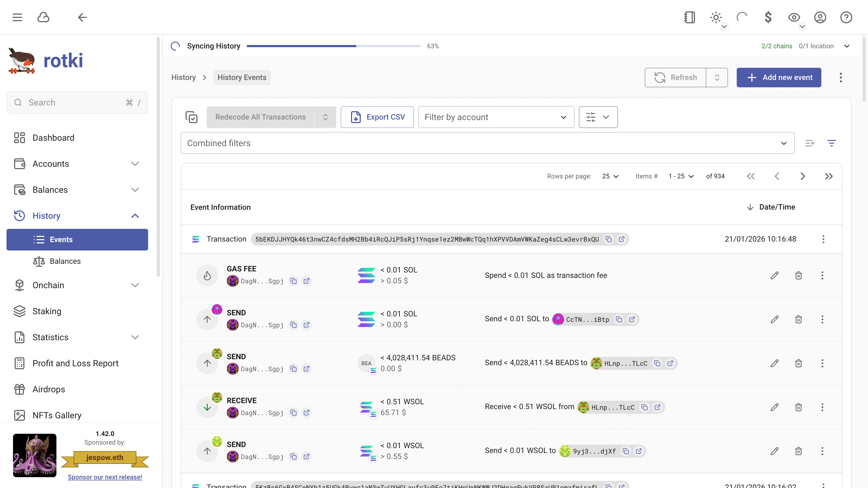
Task: Delete the GAS FEE event
Action: 799,275
